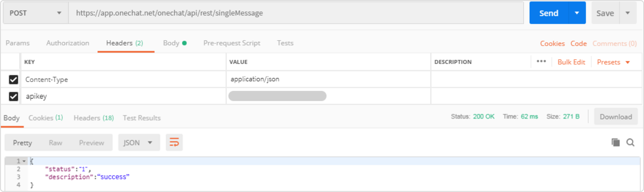Click the DESCRIPTION column header

[x=453, y=62]
